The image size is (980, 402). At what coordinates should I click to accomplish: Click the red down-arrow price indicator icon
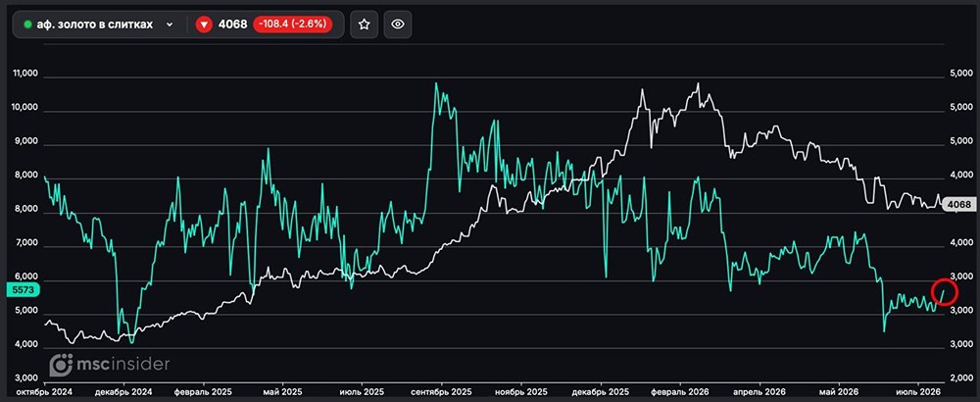[x=204, y=25]
